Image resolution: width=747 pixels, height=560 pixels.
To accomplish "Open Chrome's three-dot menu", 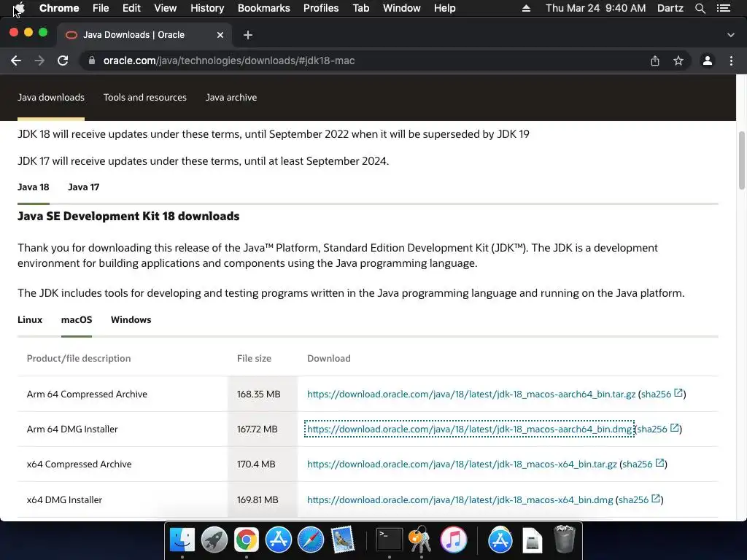I will point(731,61).
